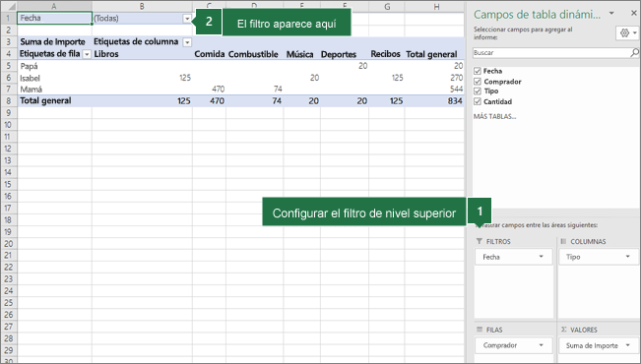Select row header 10
641x364 pixels.
click(x=8, y=125)
